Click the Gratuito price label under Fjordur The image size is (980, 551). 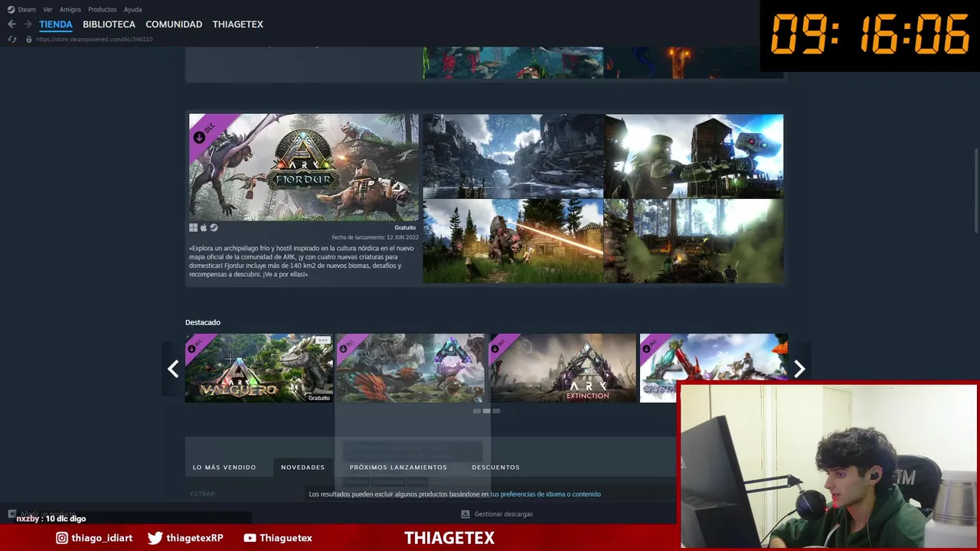[405, 227]
